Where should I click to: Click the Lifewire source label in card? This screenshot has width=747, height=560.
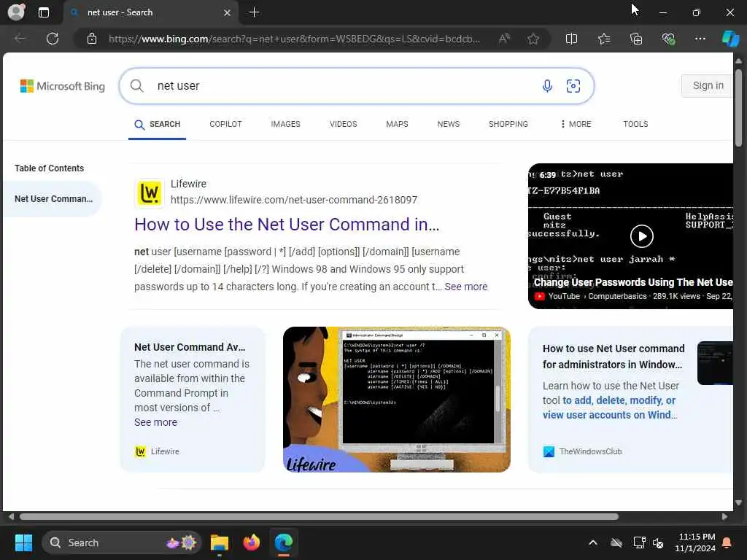point(158,451)
